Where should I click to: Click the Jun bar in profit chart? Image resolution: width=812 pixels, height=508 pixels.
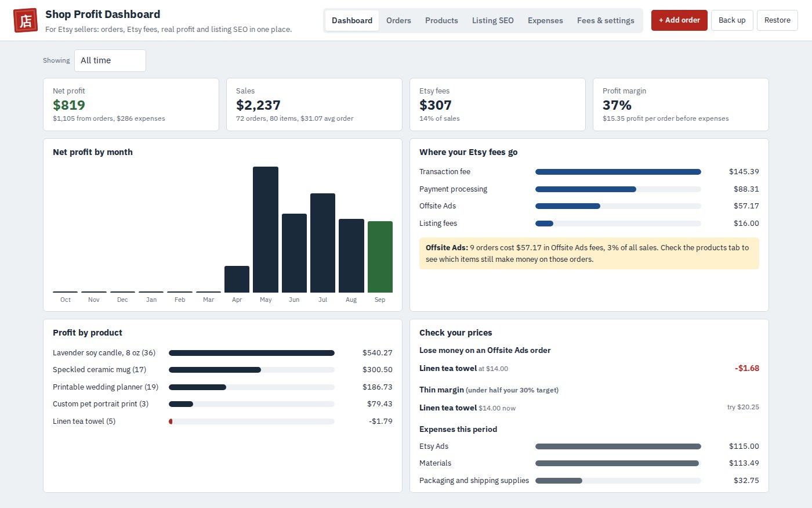[x=294, y=253]
